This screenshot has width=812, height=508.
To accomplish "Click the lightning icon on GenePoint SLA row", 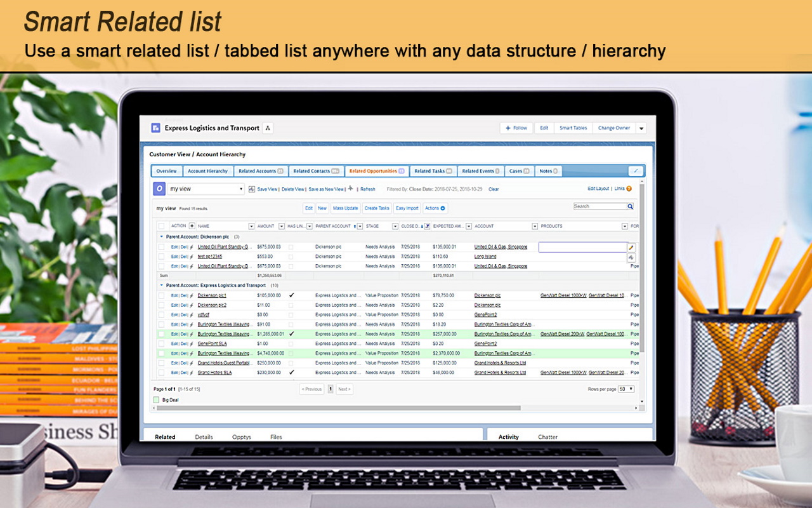I will point(192,344).
